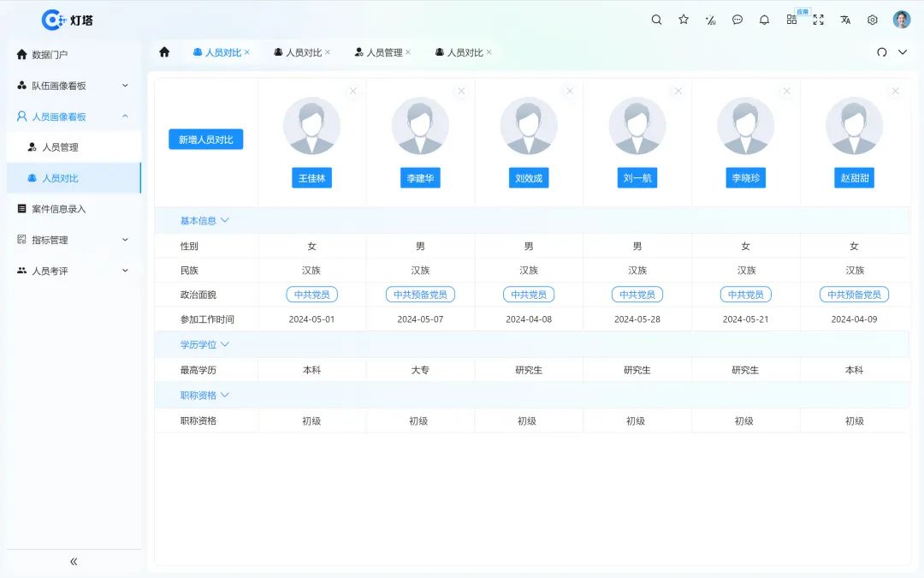Image resolution: width=924 pixels, height=578 pixels.
Task: Click the 新增人员对比 button
Action: (205, 139)
